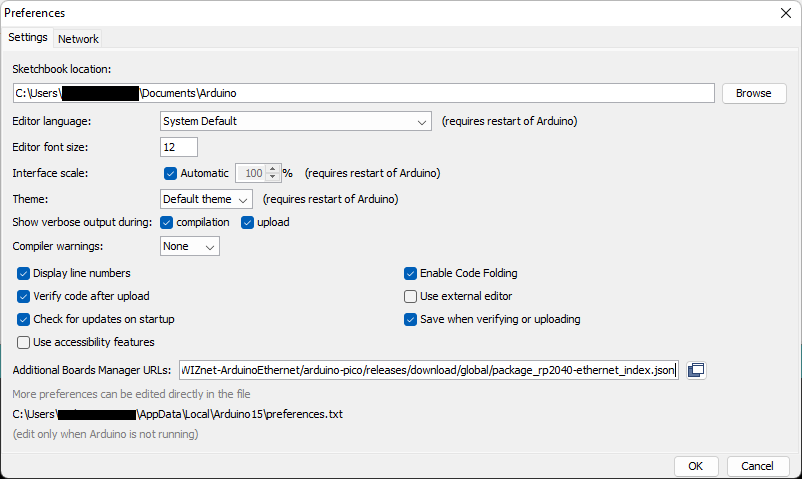Uncheck verbose output during upload
This screenshot has width=802, height=479.
point(247,222)
